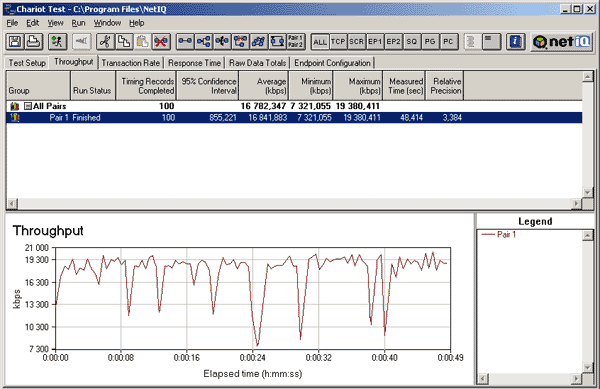This screenshot has height=389, width=600.
Task: Toggle the TCP filter button
Action: click(x=338, y=42)
